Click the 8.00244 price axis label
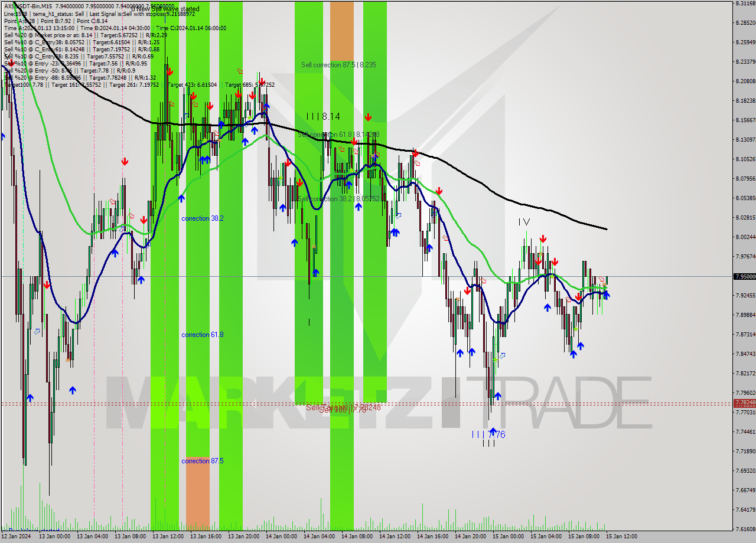 pos(745,237)
